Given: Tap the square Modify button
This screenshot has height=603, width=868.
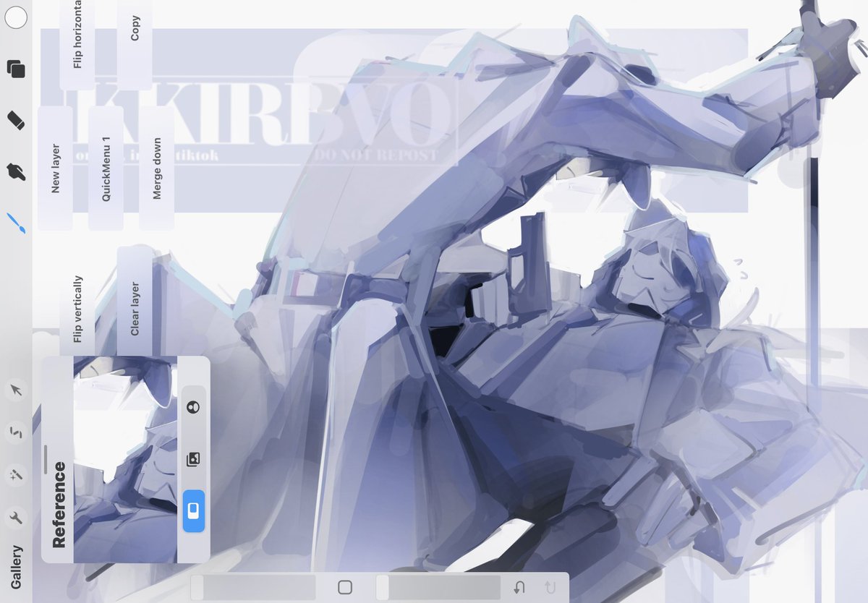Looking at the screenshot, I should [x=345, y=587].
